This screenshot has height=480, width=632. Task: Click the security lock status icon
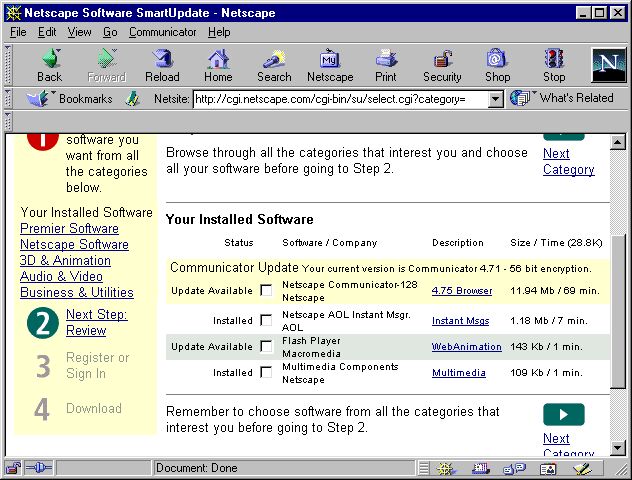click(14, 468)
